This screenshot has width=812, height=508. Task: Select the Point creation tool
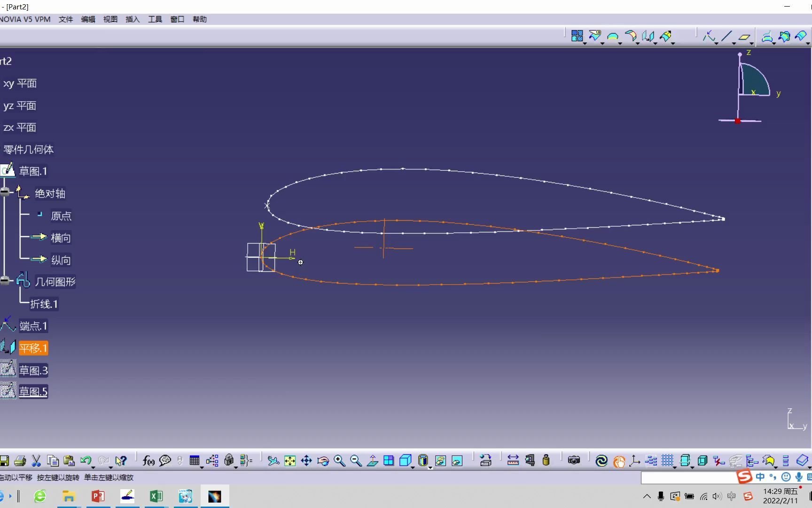709,36
